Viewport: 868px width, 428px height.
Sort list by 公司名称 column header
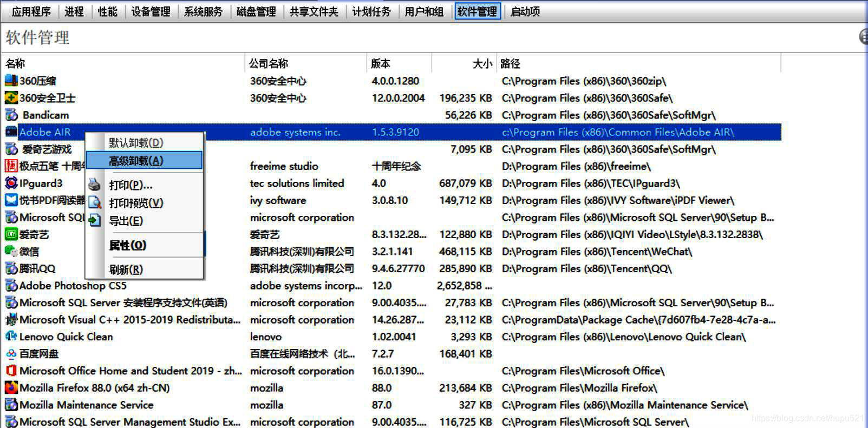(269, 63)
